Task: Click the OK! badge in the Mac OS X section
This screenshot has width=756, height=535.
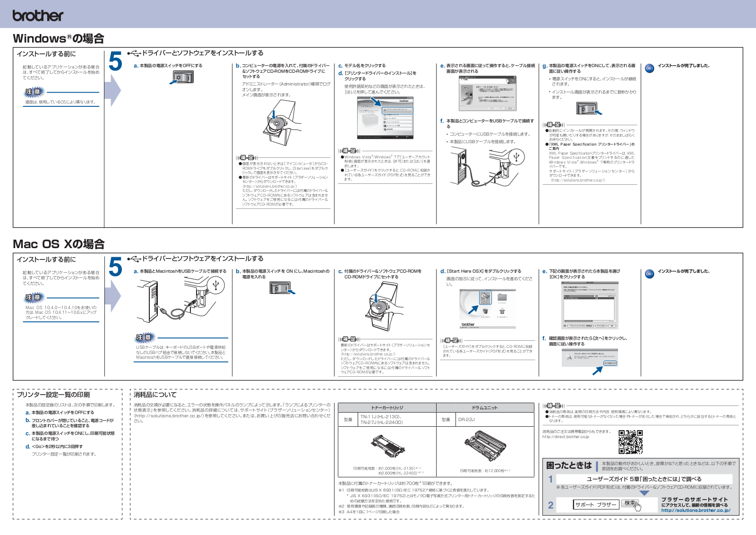Action: [650, 274]
